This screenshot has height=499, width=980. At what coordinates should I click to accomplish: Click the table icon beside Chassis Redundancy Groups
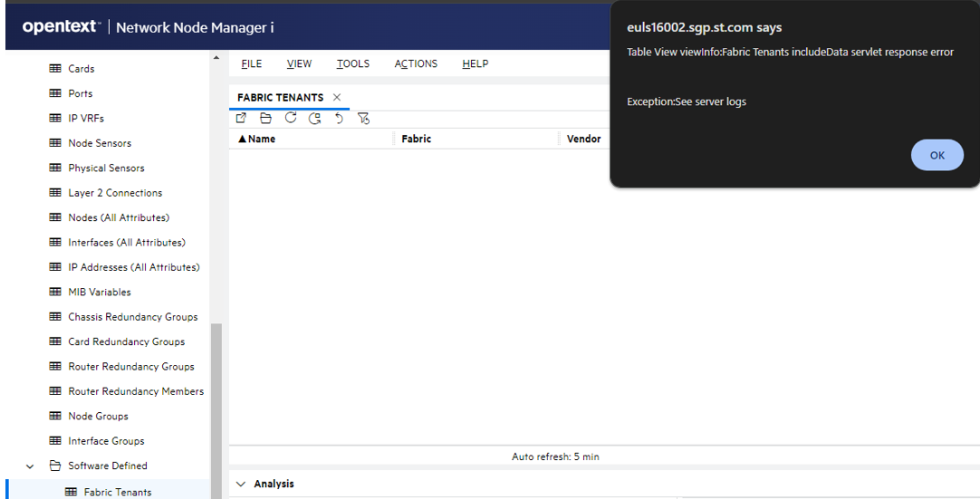(55, 316)
